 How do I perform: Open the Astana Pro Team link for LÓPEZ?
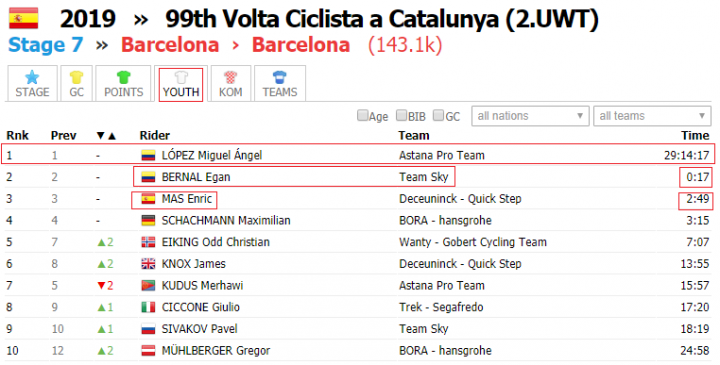point(442,155)
